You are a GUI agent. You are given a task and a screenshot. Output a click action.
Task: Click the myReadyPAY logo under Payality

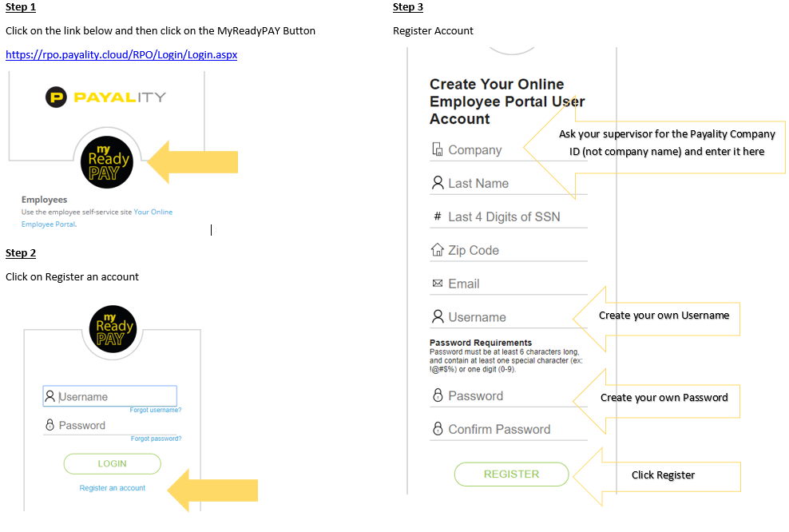[107, 162]
